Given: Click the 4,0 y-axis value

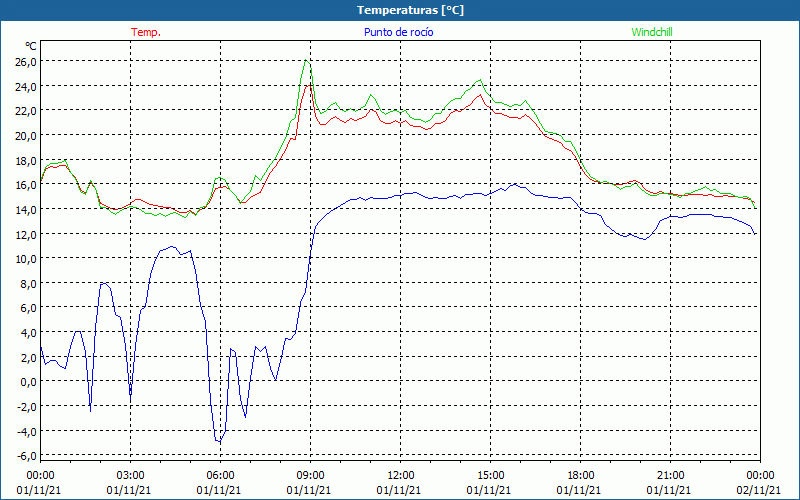Looking at the screenshot, I should 28,333.
